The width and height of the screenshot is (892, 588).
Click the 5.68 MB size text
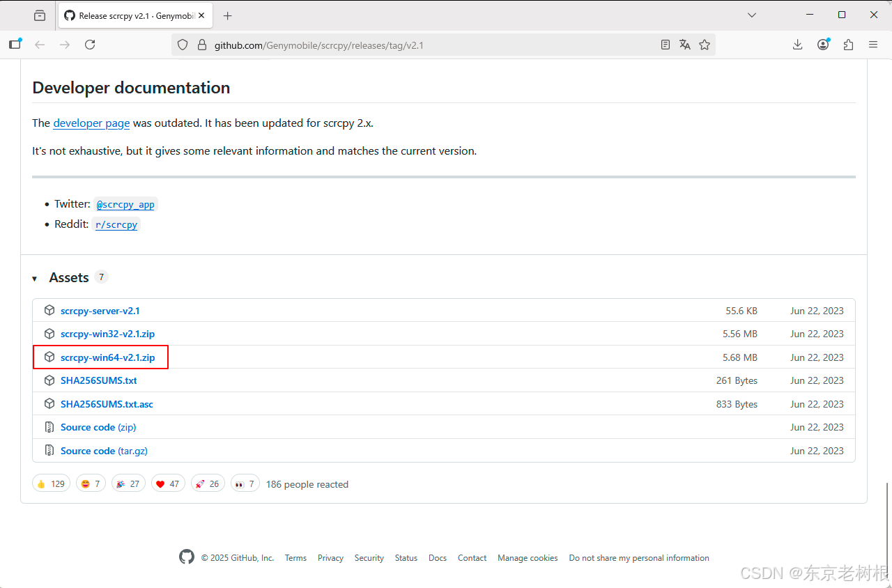click(x=740, y=357)
